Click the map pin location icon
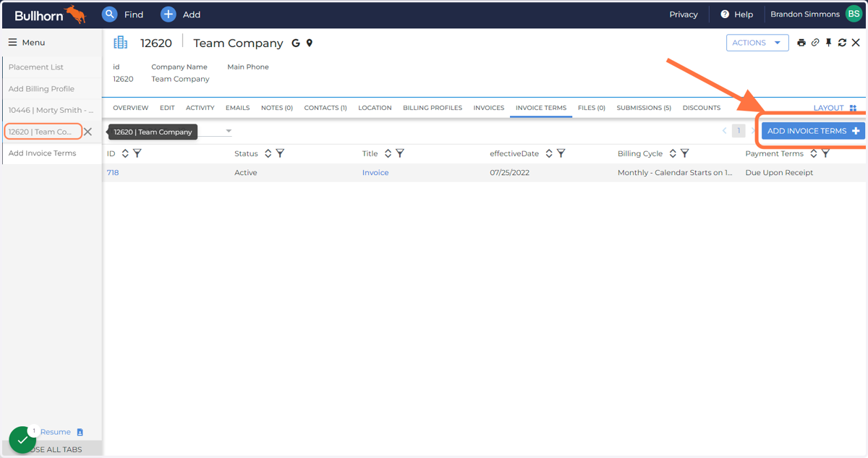 (x=310, y=43)
